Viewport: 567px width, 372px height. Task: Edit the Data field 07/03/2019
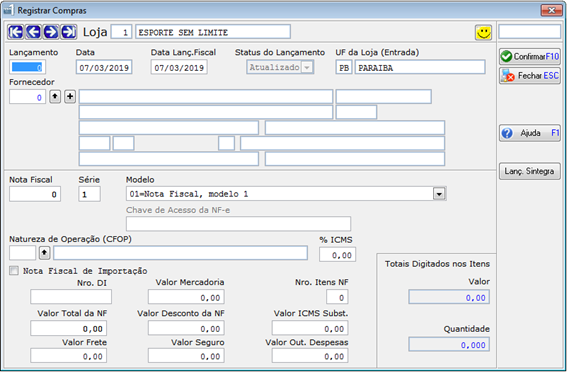pyautogui.click(x=104, y=68)
